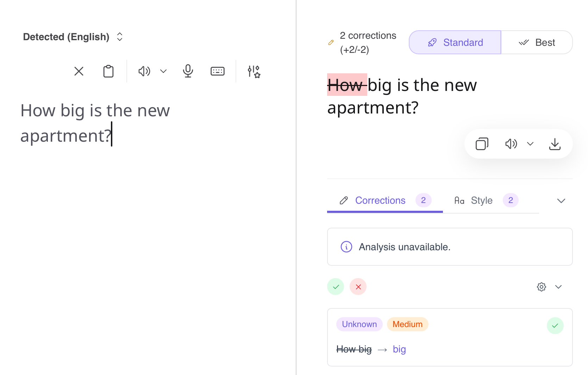Switch to Standard correction mode

[455, 42]
